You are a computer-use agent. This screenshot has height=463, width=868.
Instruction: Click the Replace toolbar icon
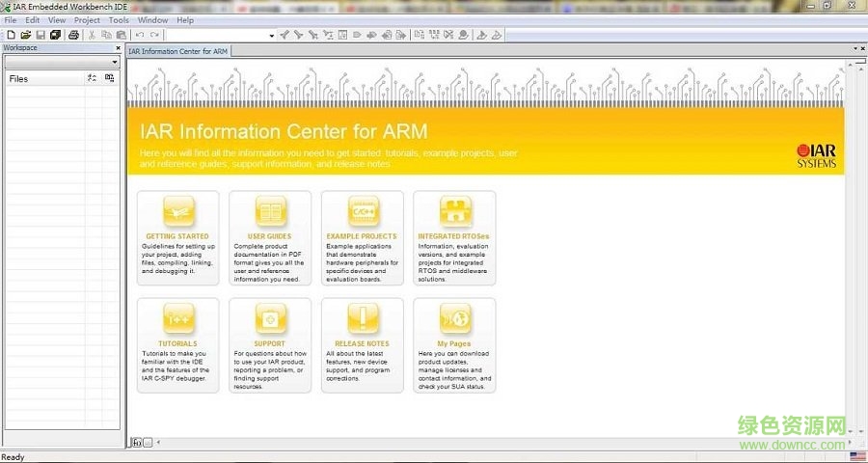pos(328,35)
